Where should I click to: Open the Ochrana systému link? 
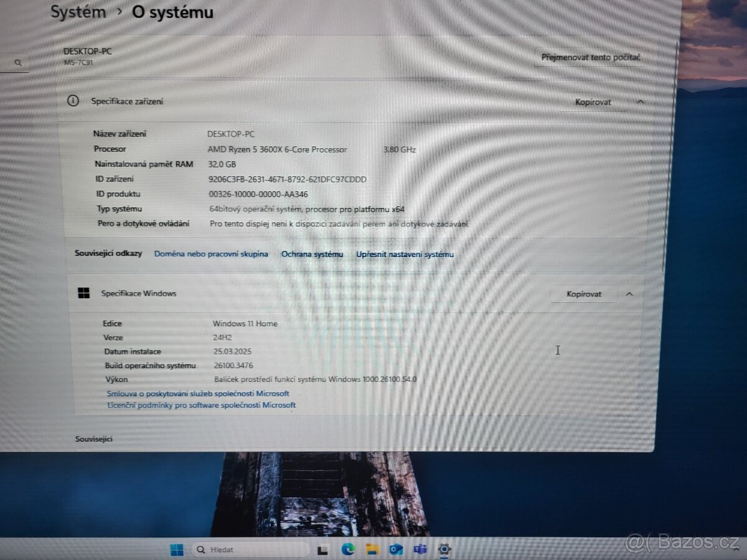[x=312, y=254]
